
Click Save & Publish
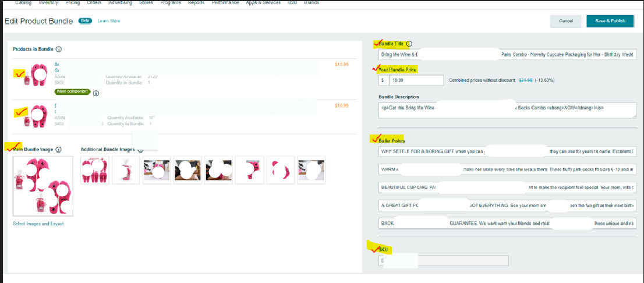(610, 21)
